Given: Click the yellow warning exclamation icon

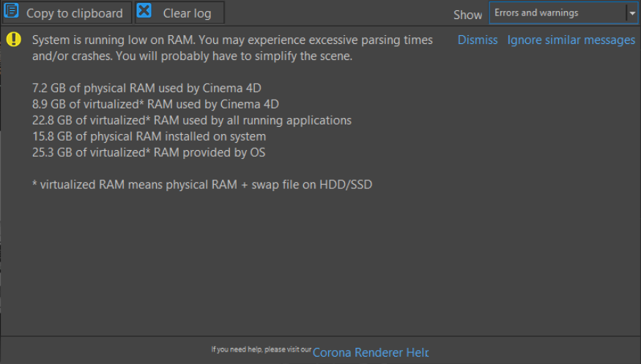Looking at the screenshot, I should click(14, 40).
